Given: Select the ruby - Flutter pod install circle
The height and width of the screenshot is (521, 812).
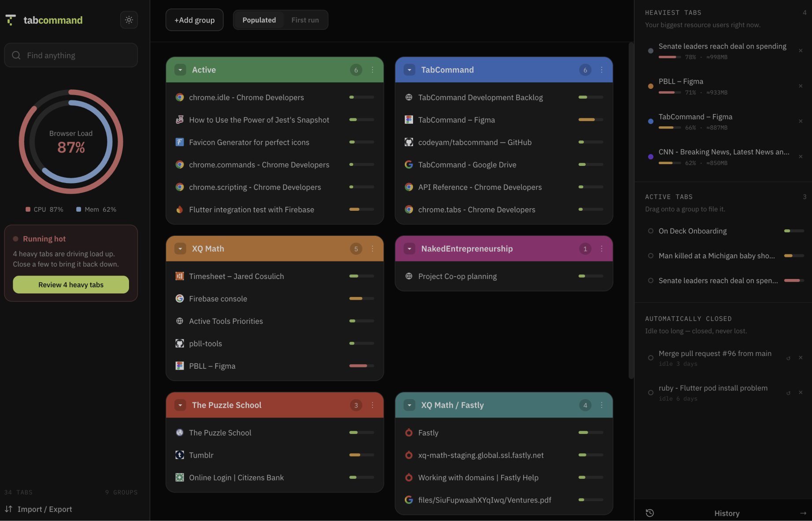Looking at the screenshot, I should click(x=650, y=393).
